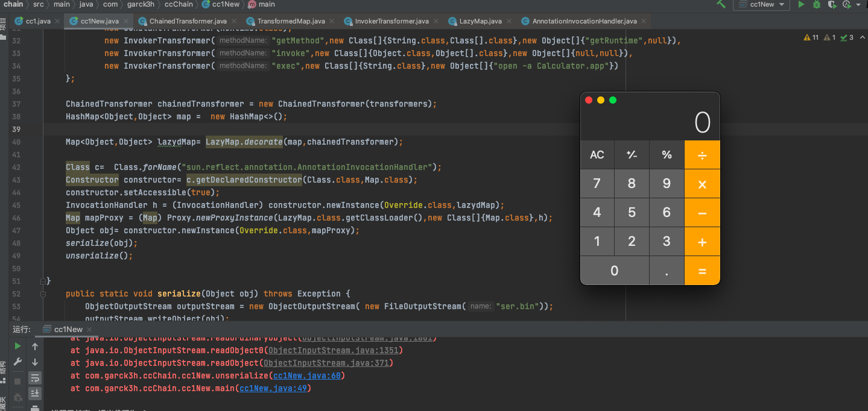Click the multiply key on Calculator
Screen dimensions: 868x411
[x=702, y=184]
